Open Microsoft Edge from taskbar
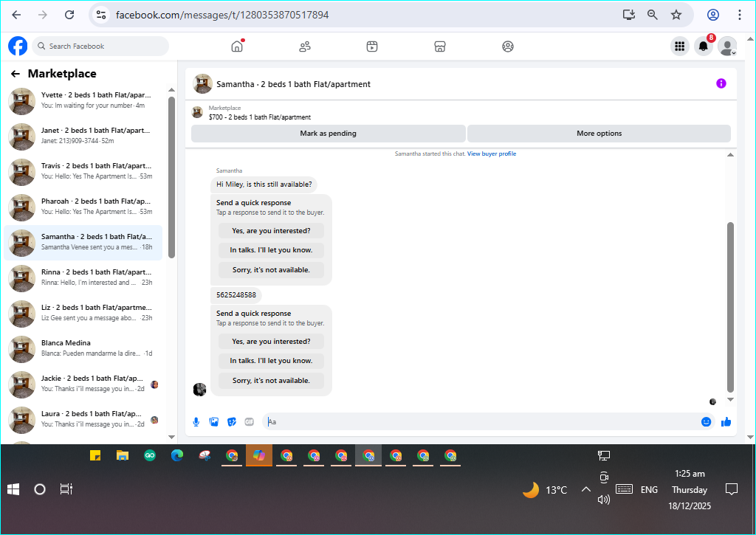 coord(177,455)
